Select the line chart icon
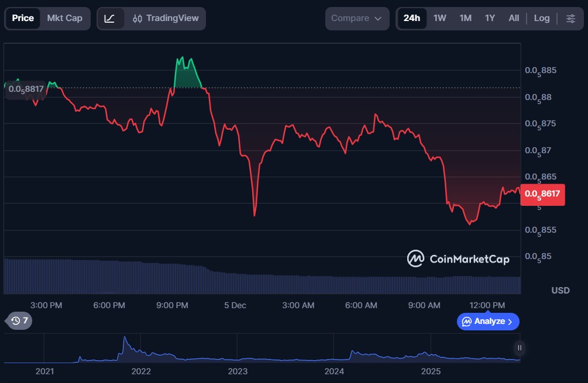This screenshot has width=588, height=383. pyautogui.click(x=110, y=18)
